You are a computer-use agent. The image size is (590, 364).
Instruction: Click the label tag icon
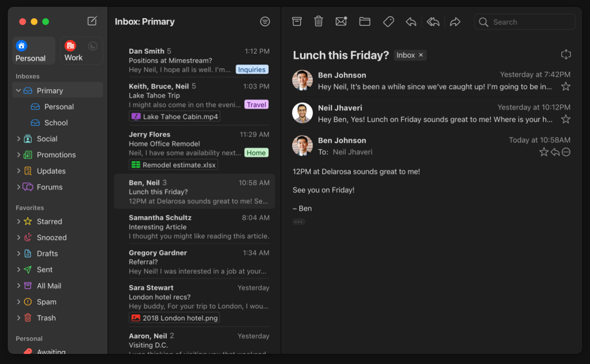(388, 22)
